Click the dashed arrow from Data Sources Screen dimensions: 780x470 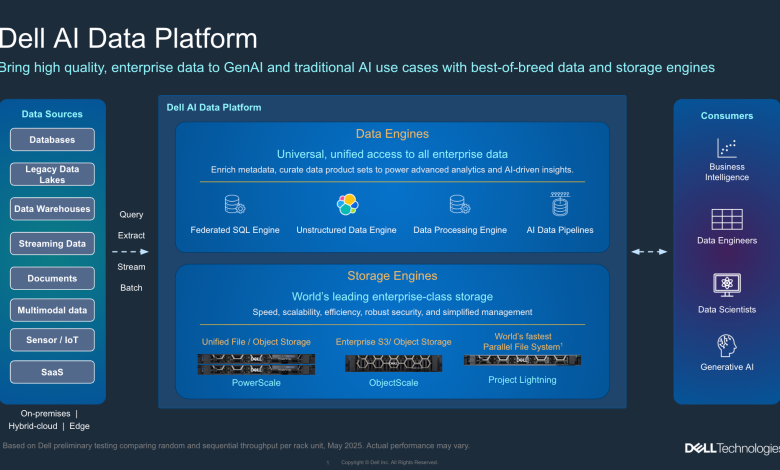(130, 252)
